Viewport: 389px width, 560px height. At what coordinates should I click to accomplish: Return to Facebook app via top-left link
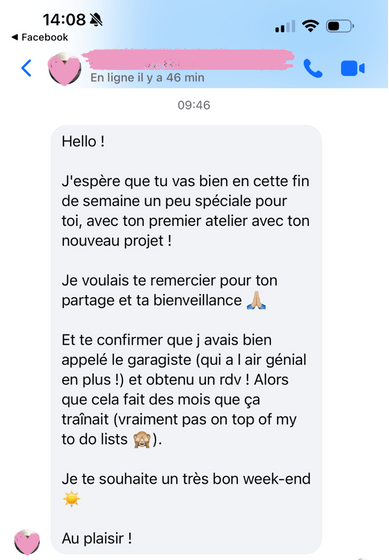[x=40, y=37]
